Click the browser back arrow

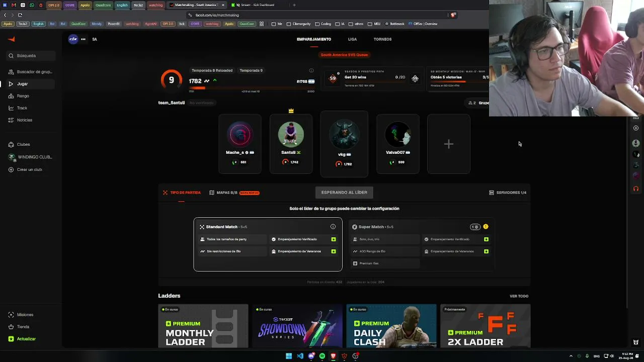5,15
